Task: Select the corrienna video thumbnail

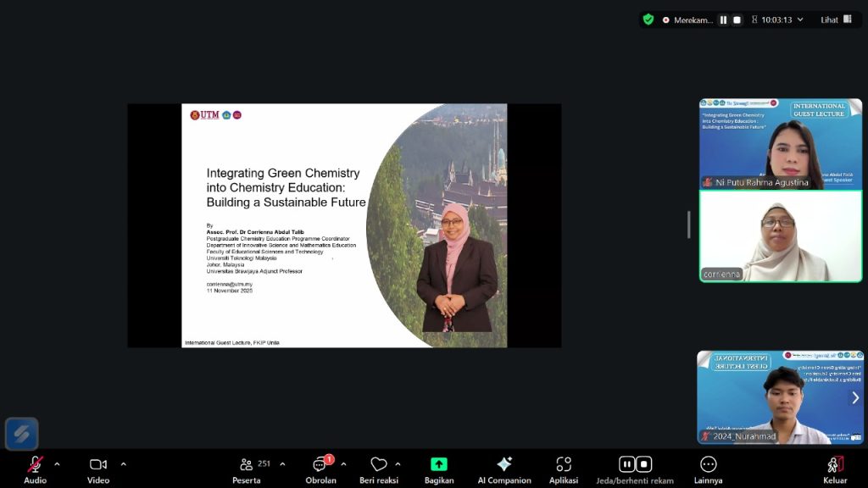Action: [x=780, y=236]
